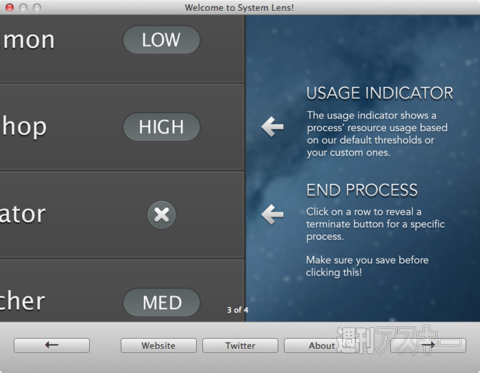This screenshot has width=480, height=373.
Task: Click the '3 of 4' page counter
Action: click(237, 310)
